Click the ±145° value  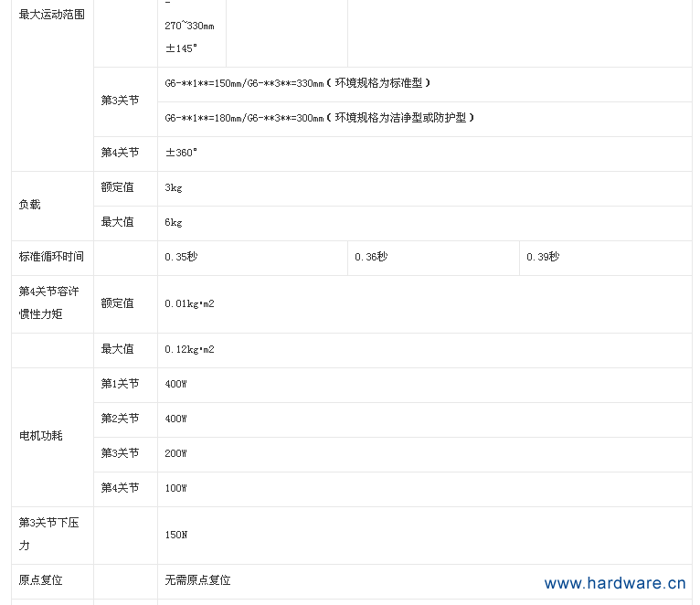tap(181, 48)
